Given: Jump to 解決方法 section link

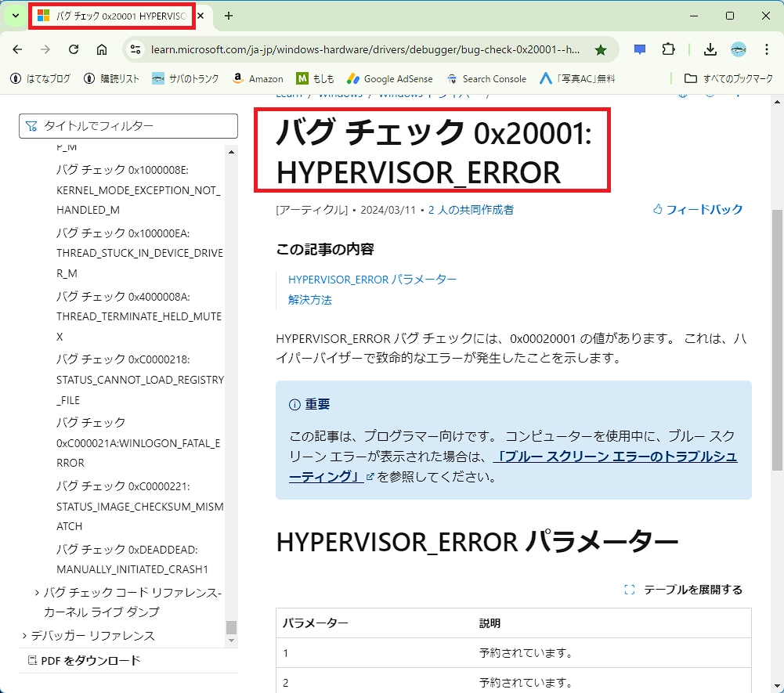Looking at the screenshot, I should pyautogui.click(x=310, y=299).
